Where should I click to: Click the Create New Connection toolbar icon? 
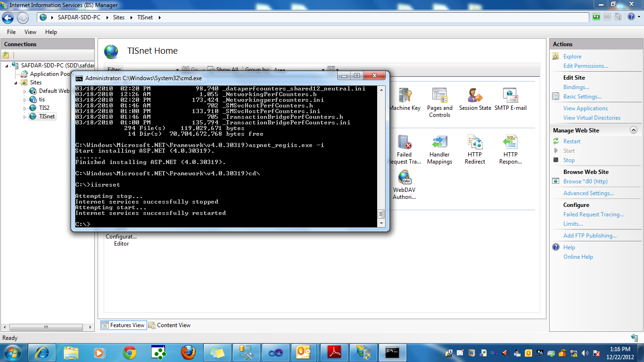tap(6, 55)
